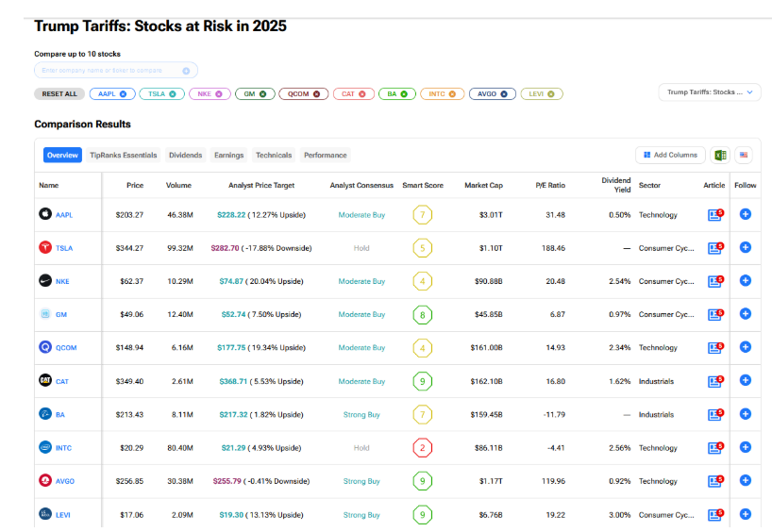This screenshot has width=772, height=532.
Task: Remove AAPL chip from comparison
Action: click(123, 94)
